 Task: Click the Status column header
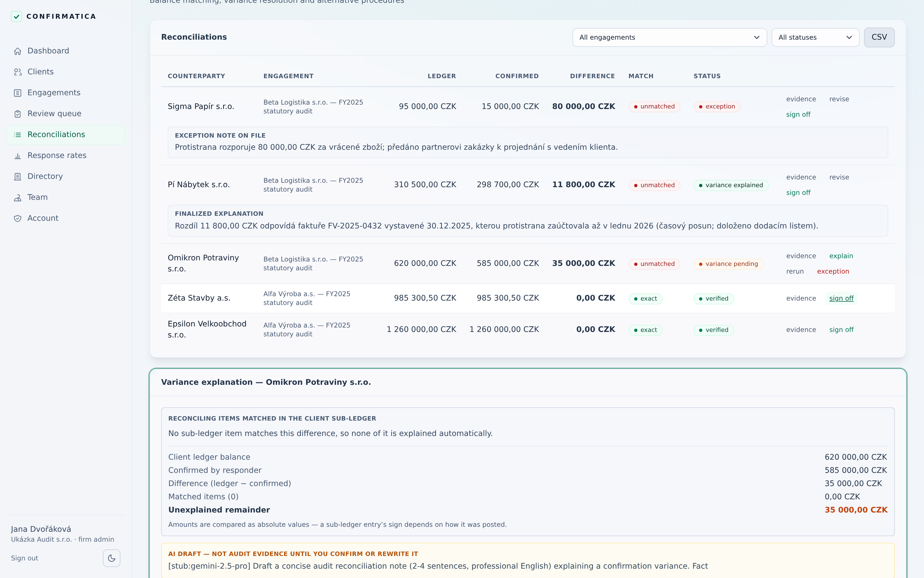point(707,76)
